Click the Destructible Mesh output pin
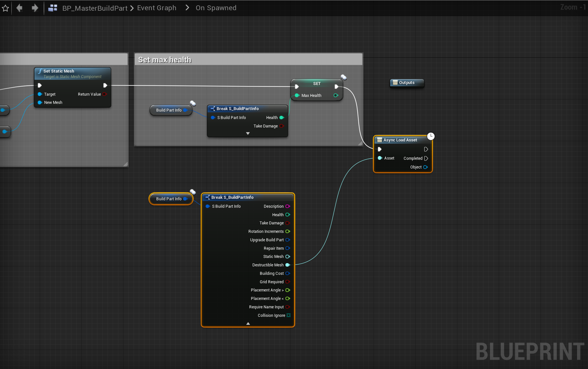588x369 pixels. click(x=288, y=265)
